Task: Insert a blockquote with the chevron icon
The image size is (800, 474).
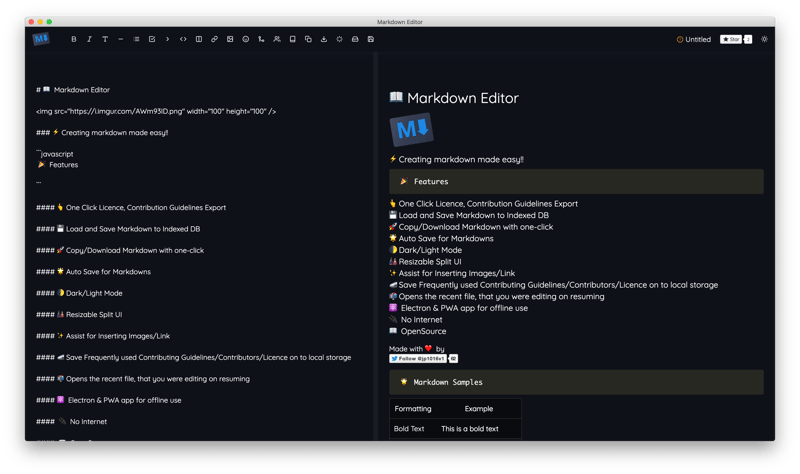Action: click(x=167, y=39)
